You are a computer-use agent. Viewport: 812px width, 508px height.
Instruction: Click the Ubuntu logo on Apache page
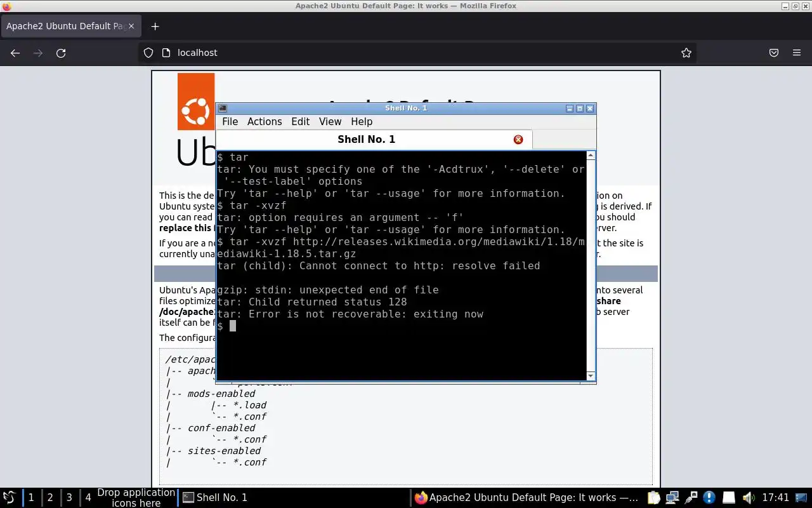196,102
